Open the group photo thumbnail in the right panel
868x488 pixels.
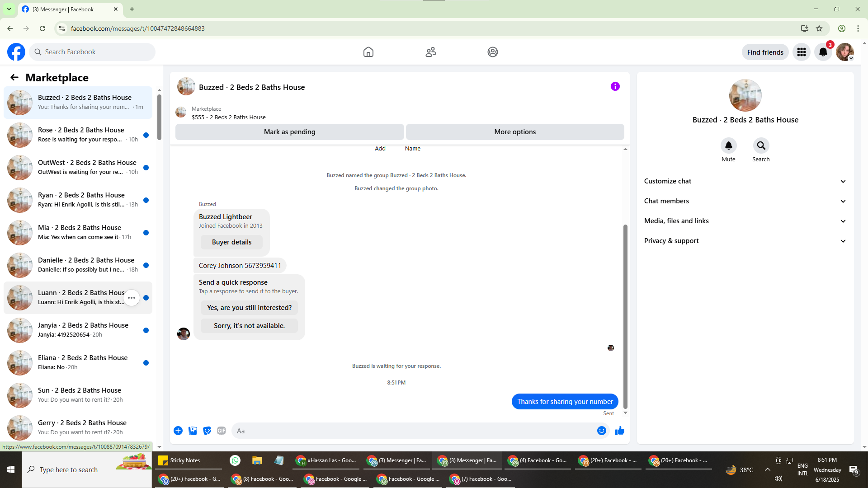coord(745,95)
